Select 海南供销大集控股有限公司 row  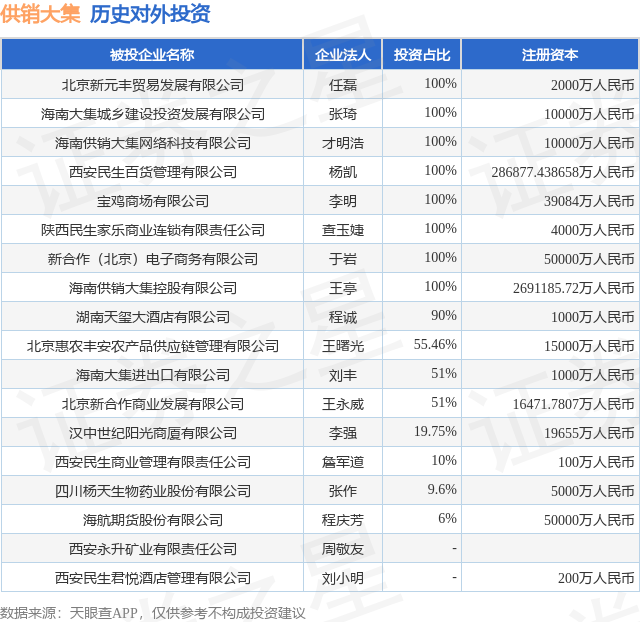click(x=320, y=287)
